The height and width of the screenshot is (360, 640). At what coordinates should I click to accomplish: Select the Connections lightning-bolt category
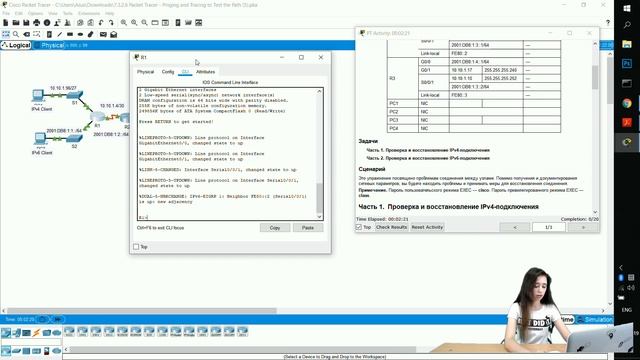point(36,333)
